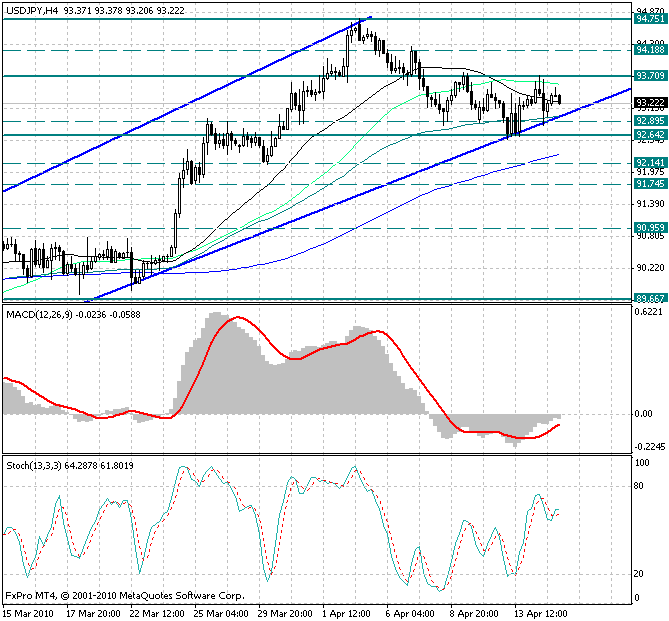Click the MACD scale value -0.2245
The height and width of the screenshot is (621, 669).
[650, 447]
